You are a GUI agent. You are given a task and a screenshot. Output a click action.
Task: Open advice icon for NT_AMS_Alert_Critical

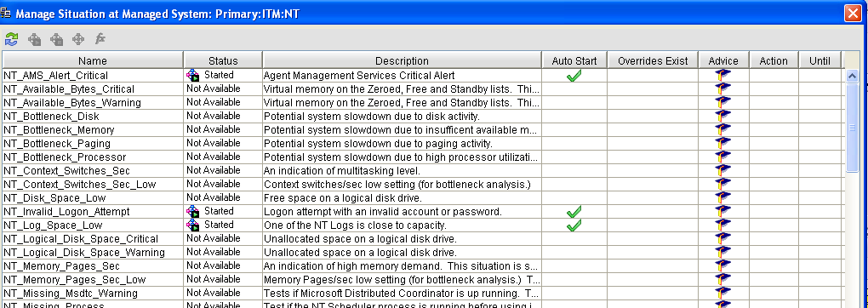click(x=723, y=76)
